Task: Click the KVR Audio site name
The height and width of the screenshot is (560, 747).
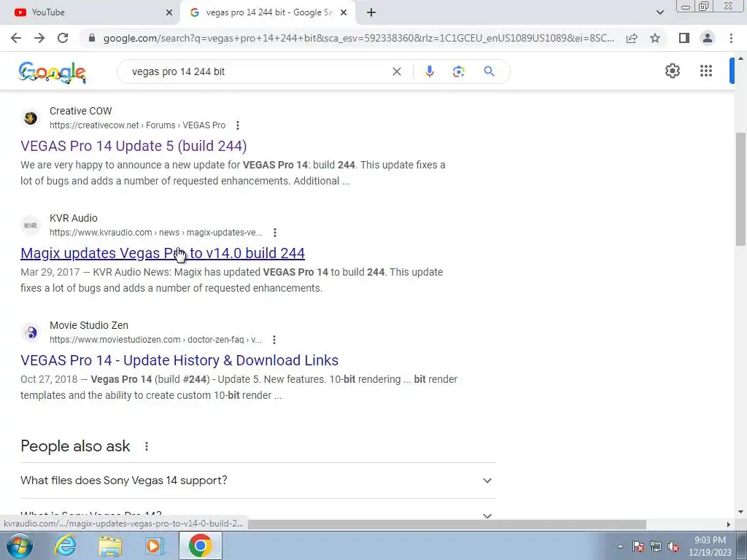Action: point(74,218)
